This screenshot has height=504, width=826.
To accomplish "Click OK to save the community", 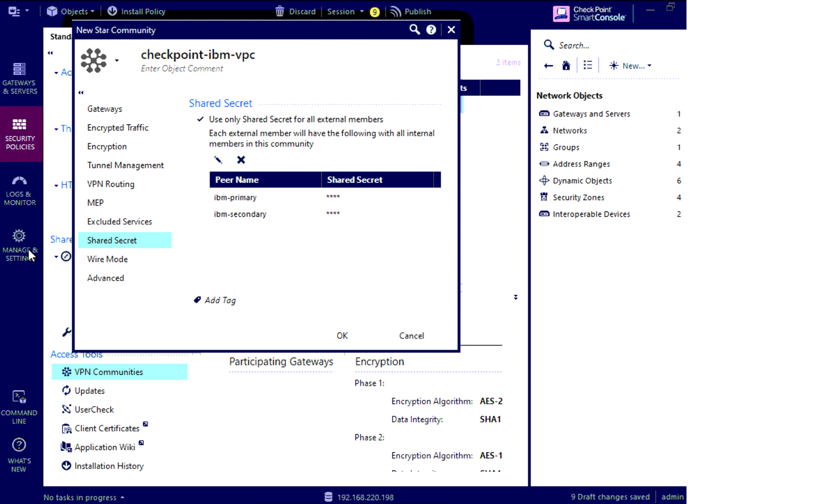I will (342, 335).
